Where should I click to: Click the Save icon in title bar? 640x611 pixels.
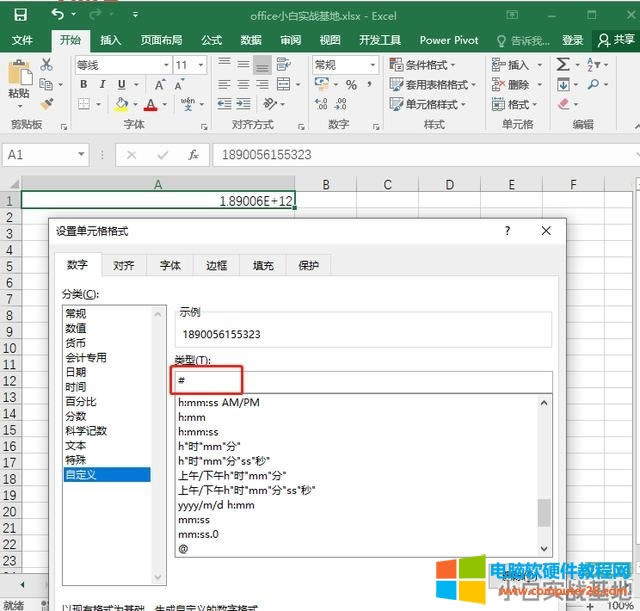point(22,16)
